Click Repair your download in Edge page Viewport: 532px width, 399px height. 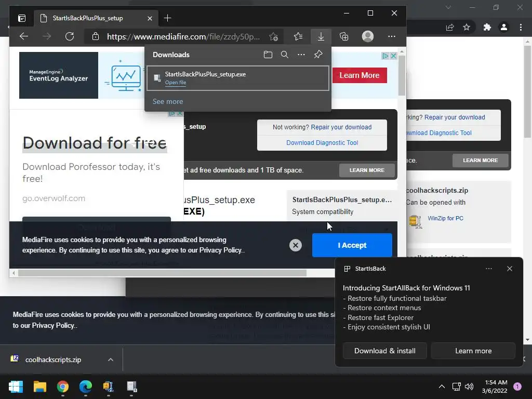[341, 127]
